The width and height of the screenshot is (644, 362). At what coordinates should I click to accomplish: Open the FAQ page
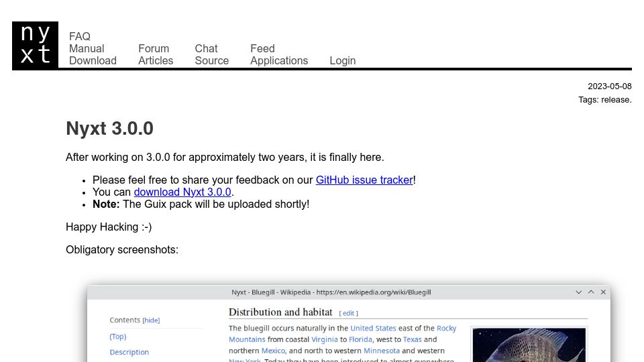pyautogui.click(x=80, y=36)
